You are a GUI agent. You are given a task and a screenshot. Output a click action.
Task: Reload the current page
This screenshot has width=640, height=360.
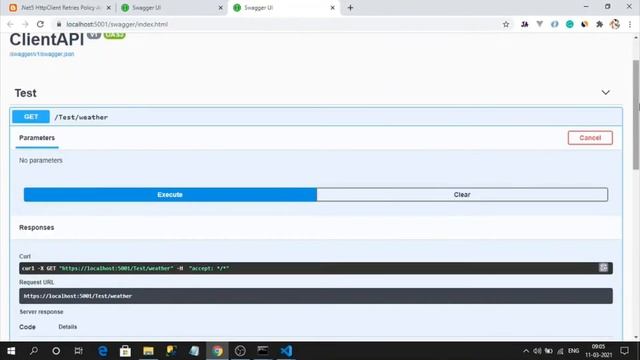(40, 24)
